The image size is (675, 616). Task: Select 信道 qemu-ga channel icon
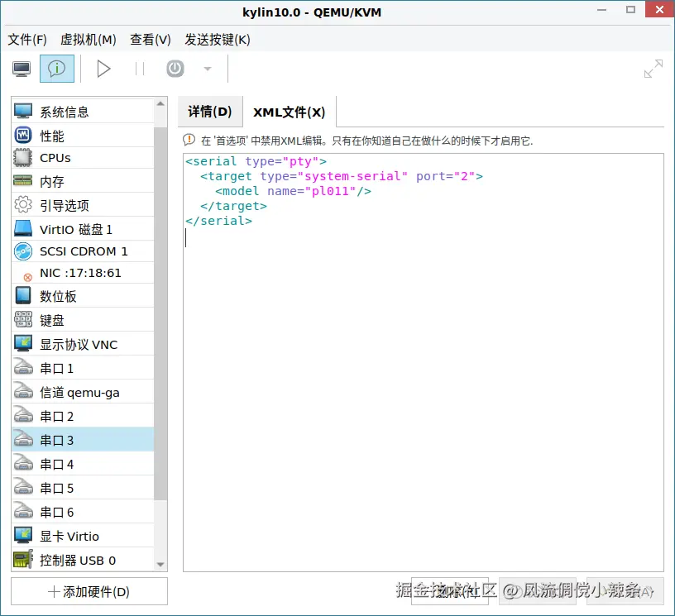click(x=23, y=391)
